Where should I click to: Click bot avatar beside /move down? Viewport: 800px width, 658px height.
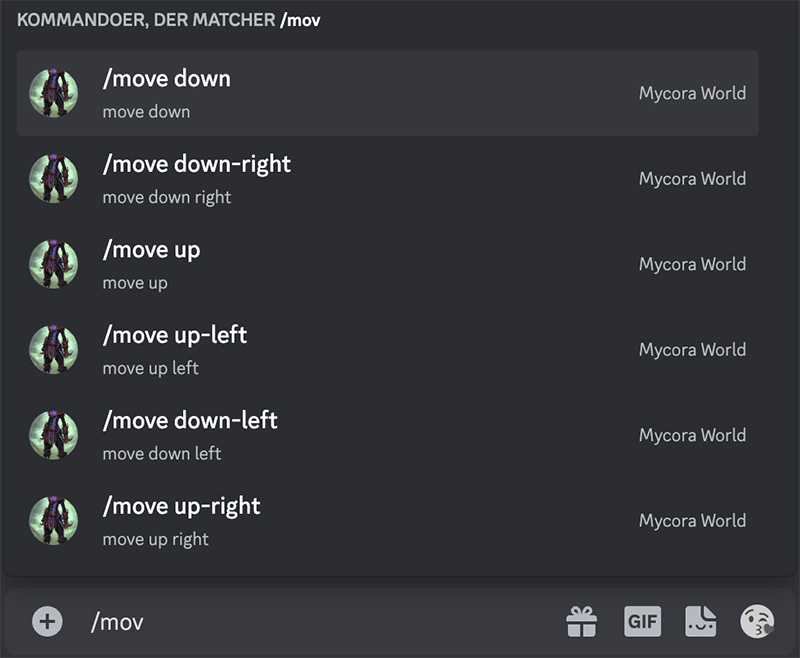(x=54, y=93)
